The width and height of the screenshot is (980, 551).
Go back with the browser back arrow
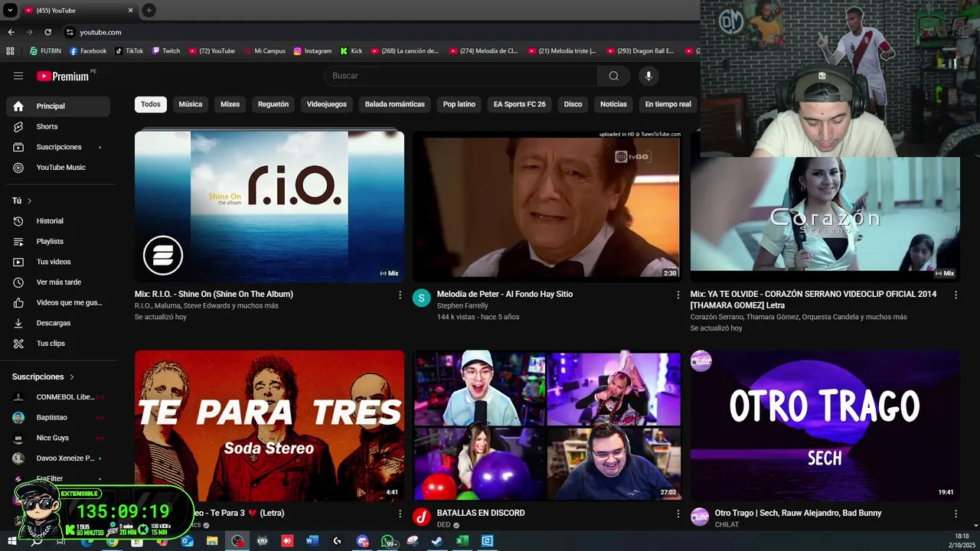(11, 32)
